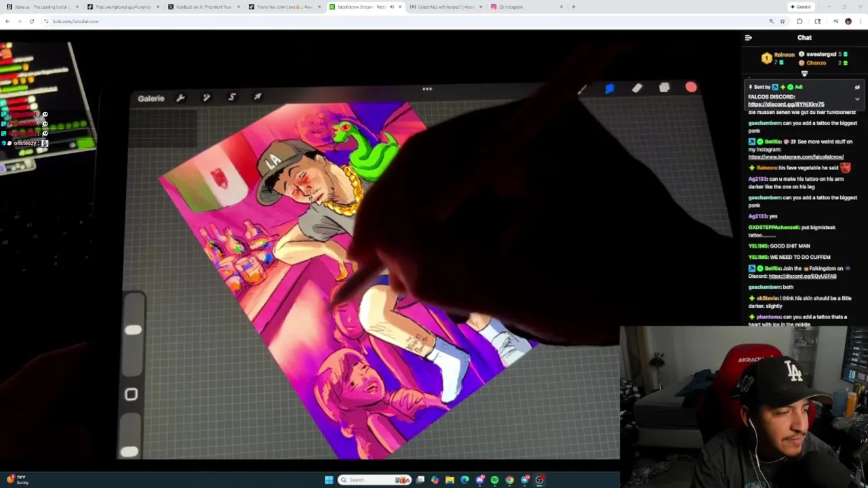Viewport: 868px width, 488px height.
Task: Open the Windows Start menu
Action: pos(329,480)
